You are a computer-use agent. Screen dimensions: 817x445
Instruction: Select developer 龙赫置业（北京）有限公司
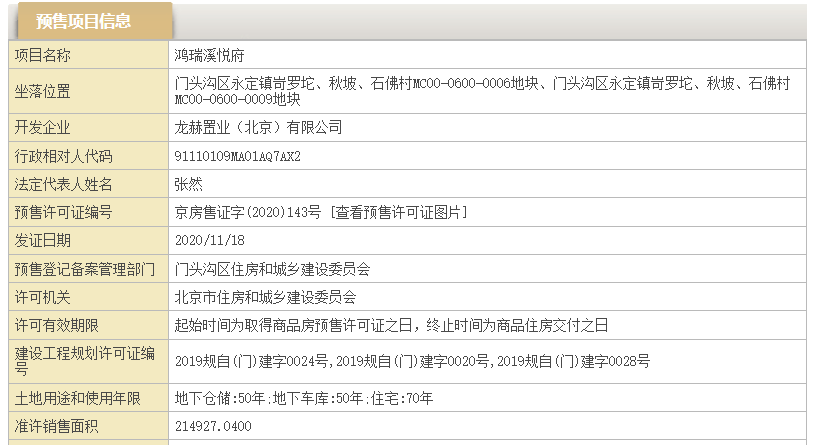pos(258,128)
